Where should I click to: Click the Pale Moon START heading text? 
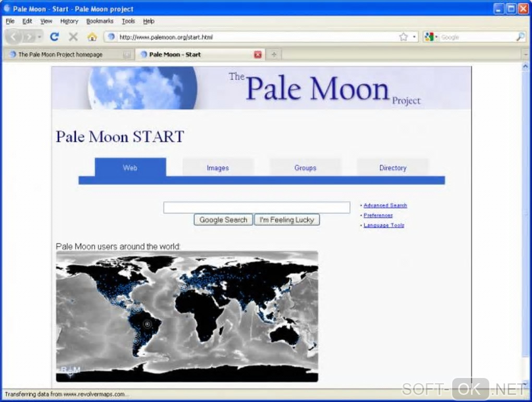(120, 137)
